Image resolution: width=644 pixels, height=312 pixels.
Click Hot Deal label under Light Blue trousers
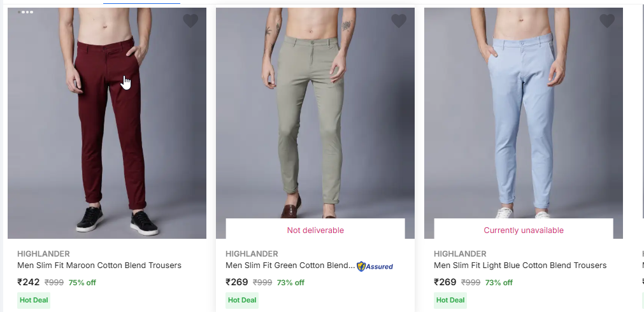[450, 300]
